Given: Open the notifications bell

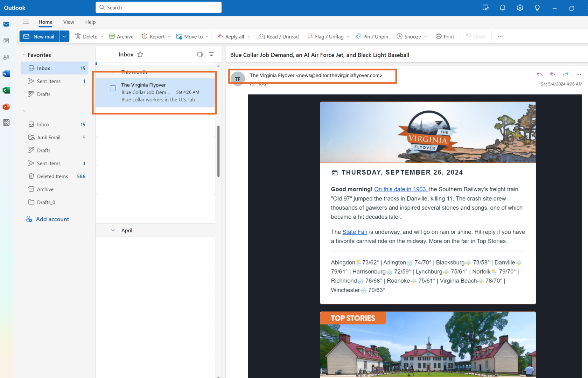Looking at the screenshot, I should click(x=503, y=8).
